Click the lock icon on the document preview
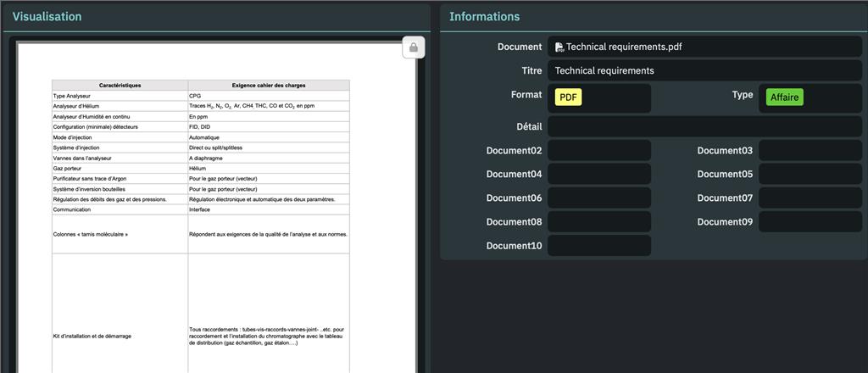868x373 pixels. tap(413, 48)
